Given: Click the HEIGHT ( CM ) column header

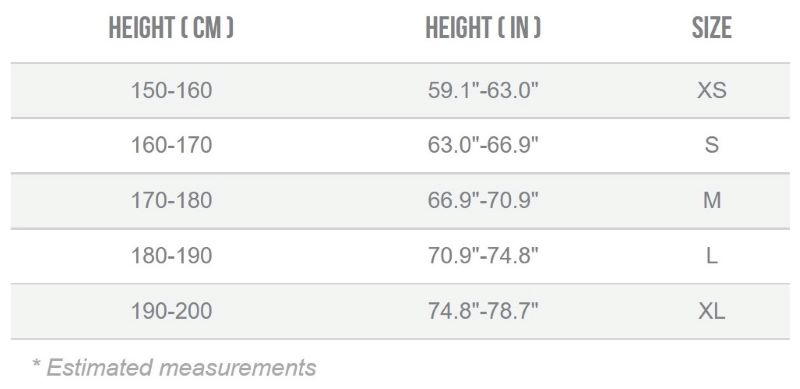Looking at the screenshot, I should click(171, 28).
